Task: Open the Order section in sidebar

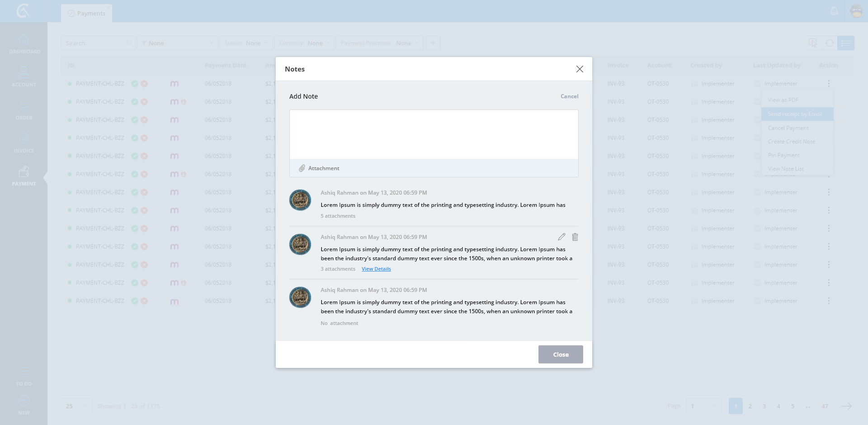Action: pos(24,110)
